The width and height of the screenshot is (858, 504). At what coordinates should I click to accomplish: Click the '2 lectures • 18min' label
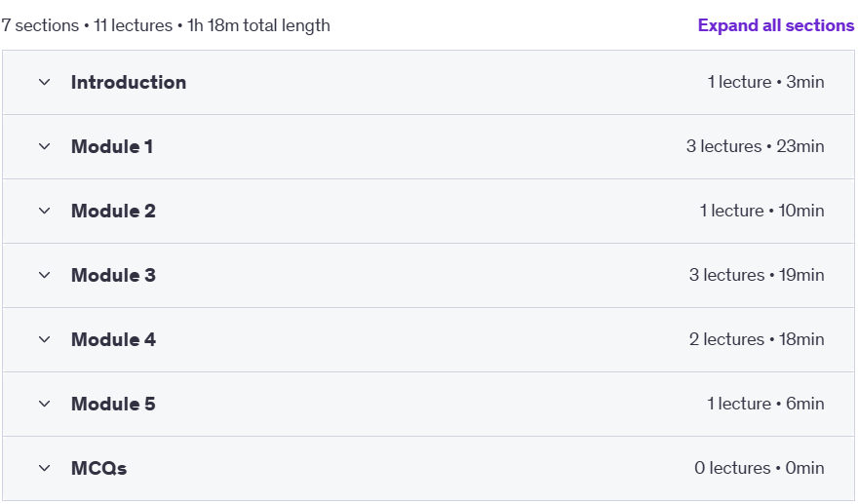pos(757,339)
